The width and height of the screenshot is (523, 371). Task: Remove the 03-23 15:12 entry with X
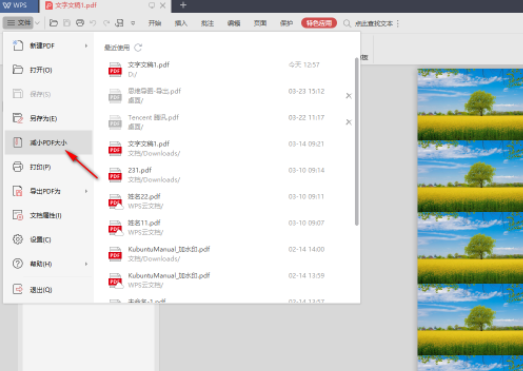(x=349, y=96)
